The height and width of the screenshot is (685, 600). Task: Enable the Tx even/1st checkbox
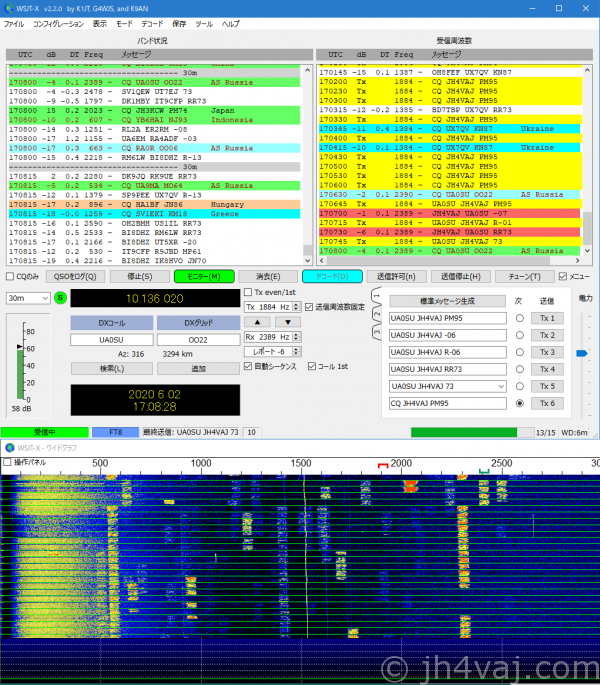(249, 292)
